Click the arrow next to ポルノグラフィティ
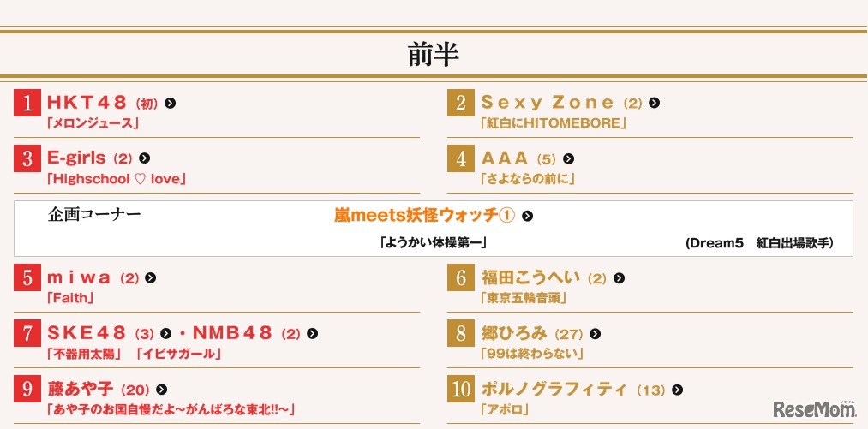 pyautogui.click(x=677, y=390)
